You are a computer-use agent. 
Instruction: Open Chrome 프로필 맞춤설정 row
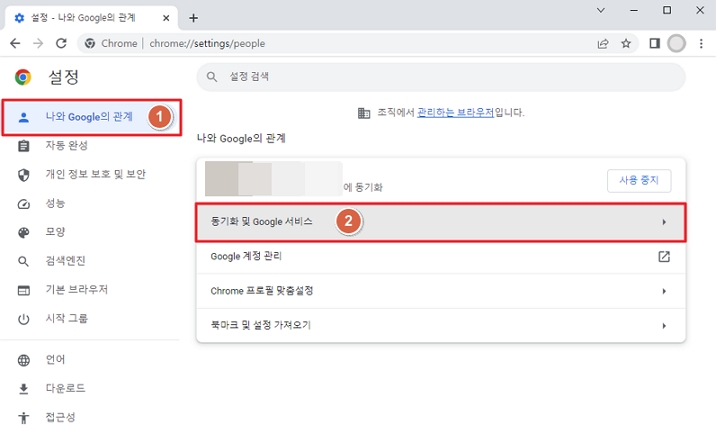point(441,291)
